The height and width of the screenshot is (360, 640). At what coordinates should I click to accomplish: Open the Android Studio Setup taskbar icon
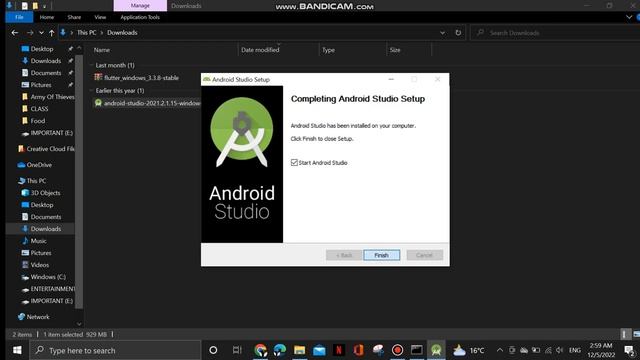coord(436,350)
